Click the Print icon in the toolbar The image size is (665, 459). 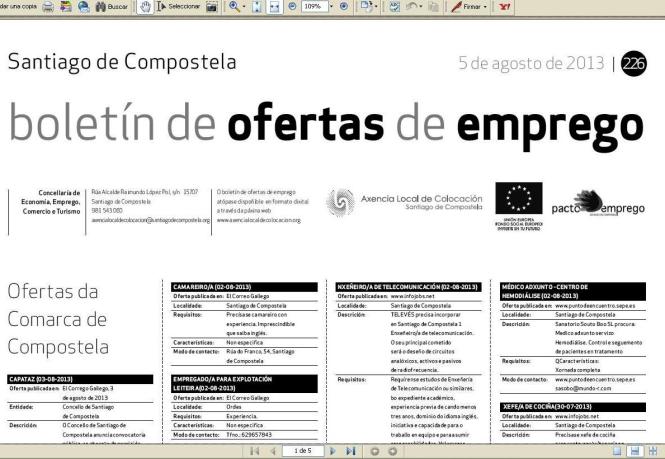(x=48, y=7)
